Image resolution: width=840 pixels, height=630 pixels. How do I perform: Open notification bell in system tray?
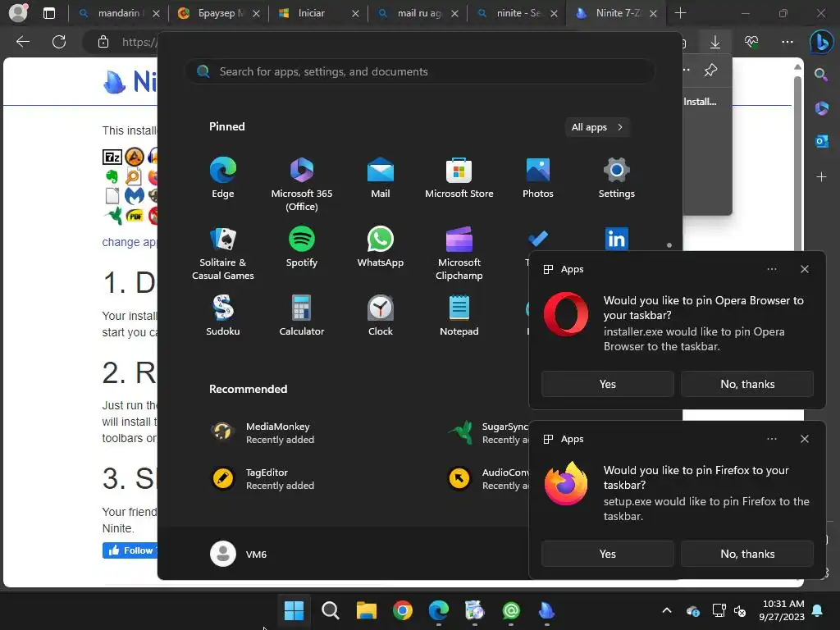[818, 610]
